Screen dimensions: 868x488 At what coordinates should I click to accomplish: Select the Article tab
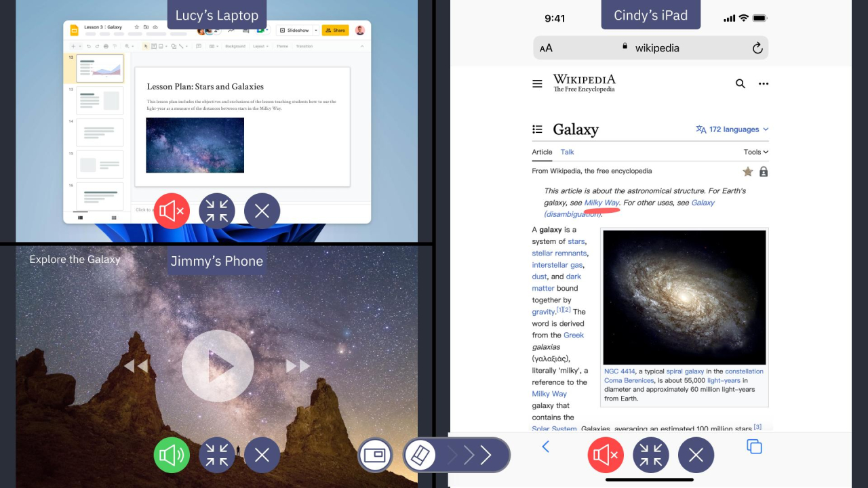[542, 152]
